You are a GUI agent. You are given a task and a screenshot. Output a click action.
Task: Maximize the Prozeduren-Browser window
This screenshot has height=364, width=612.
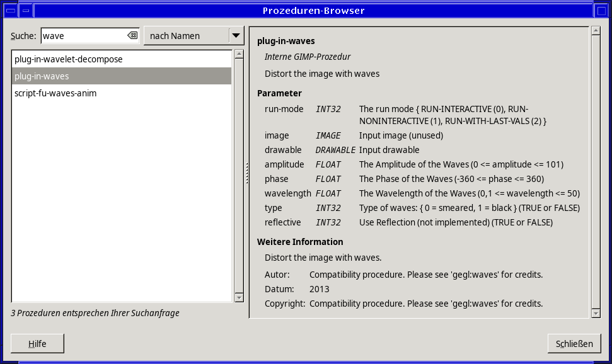click(x=601, y=11)
